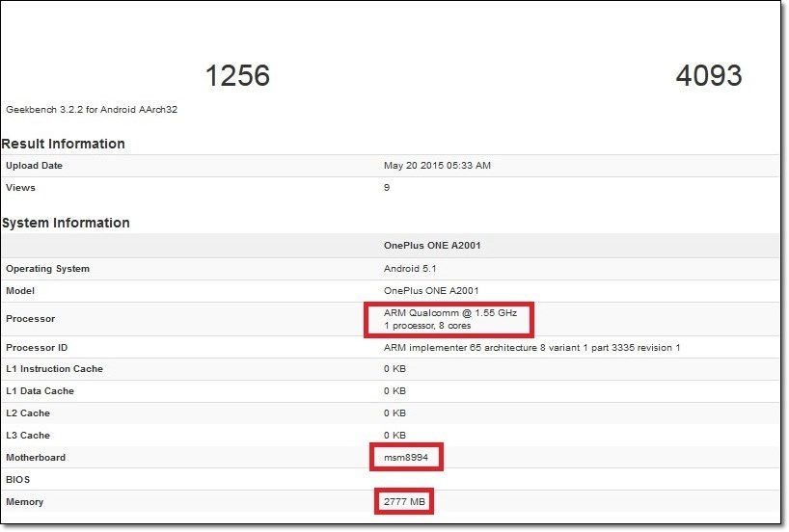Click the Processor label
The height and width of the screenshot is (532, 789).
tap(30, 319)
